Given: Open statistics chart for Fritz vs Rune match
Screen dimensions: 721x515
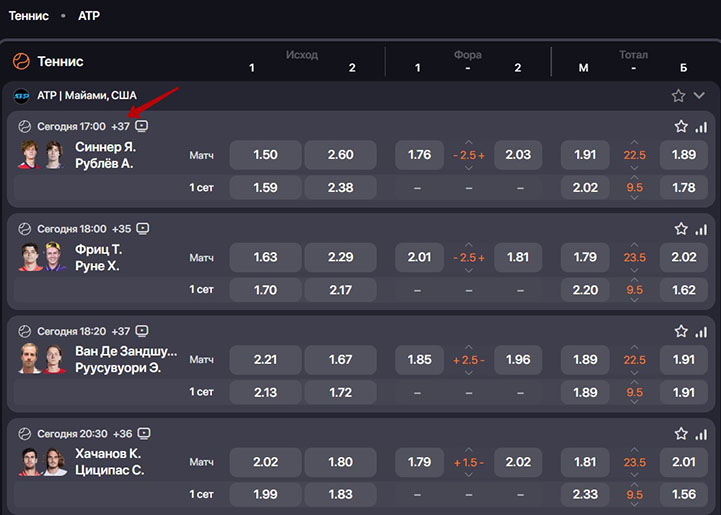Looking at the screenshot, I should 700,229.
